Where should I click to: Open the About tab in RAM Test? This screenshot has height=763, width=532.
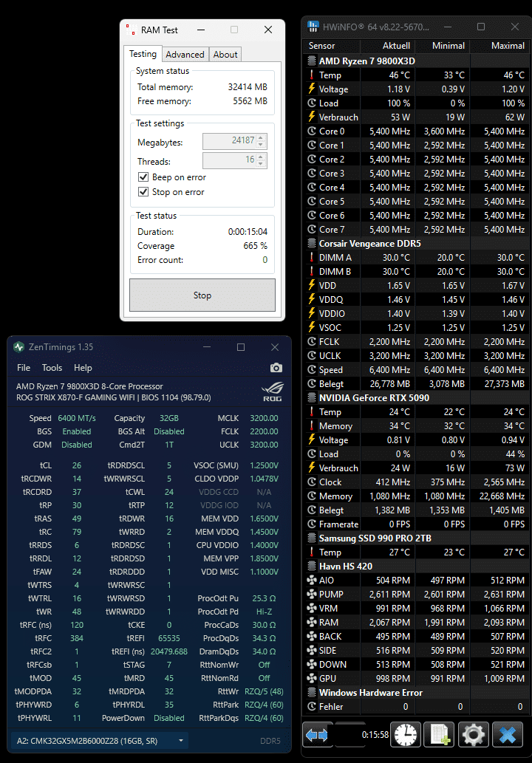(x=225, y=55)
